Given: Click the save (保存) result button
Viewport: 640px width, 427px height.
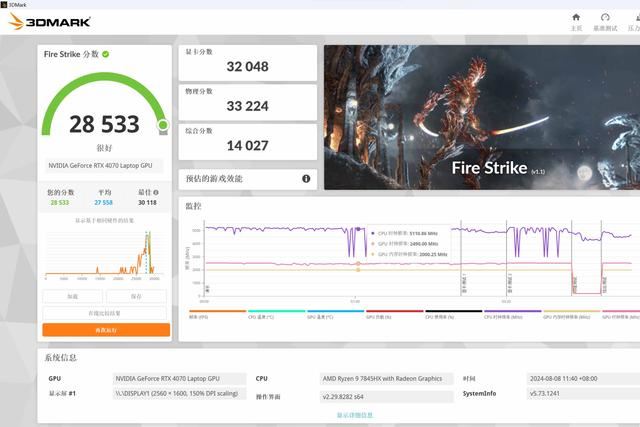Looking at the screenshot, I should point(138,297).
